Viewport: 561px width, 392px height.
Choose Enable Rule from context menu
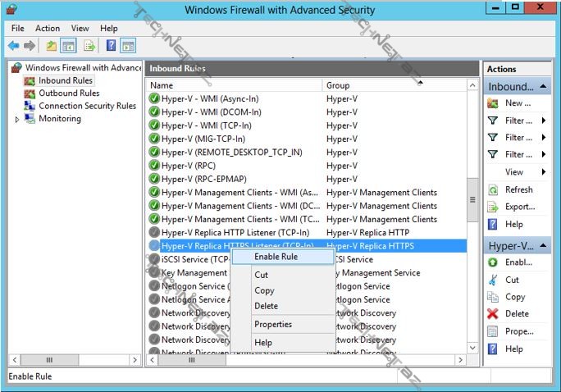point(276,257)
